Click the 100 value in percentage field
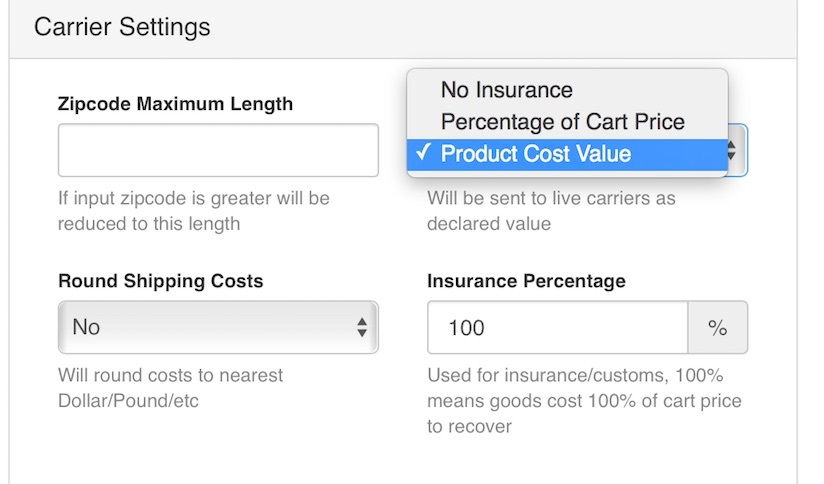 coord(466,327)
